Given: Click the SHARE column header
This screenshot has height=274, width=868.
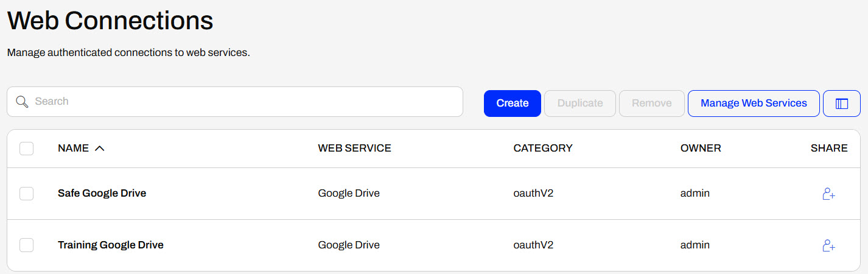Looking at the screenshot, I should [828, 149].
